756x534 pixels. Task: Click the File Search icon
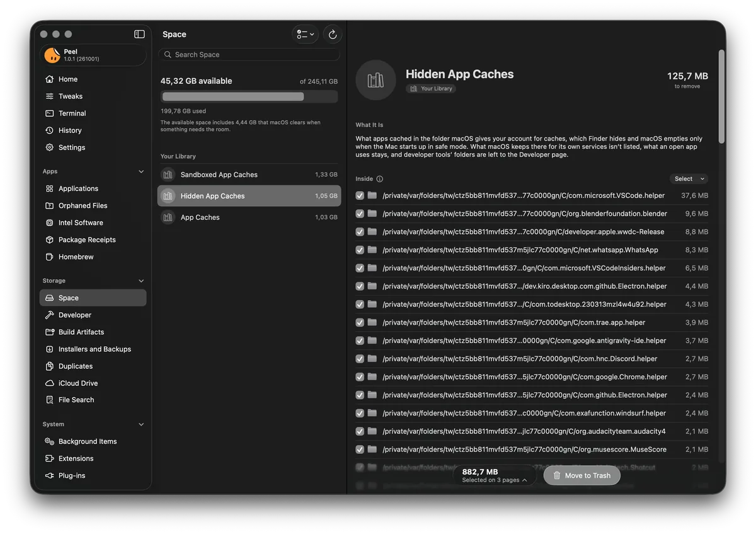point(50,400)
